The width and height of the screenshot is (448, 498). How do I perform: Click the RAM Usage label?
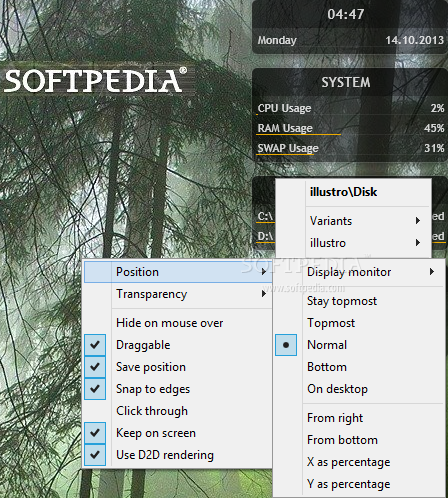pos(285,128)
